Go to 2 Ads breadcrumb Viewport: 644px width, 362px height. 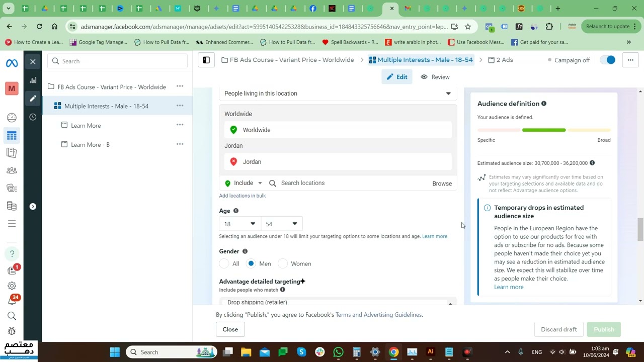[x=501, y=60]
